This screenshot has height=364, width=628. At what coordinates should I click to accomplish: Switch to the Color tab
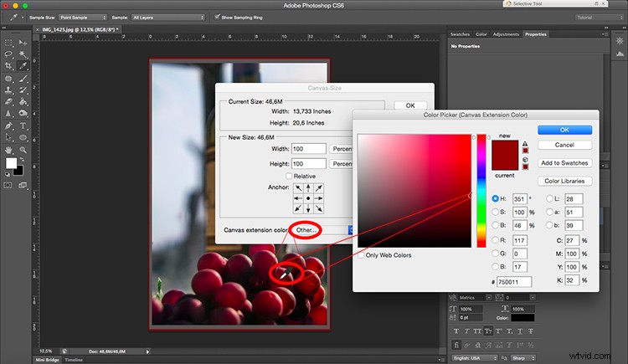[x=481, y=34]
